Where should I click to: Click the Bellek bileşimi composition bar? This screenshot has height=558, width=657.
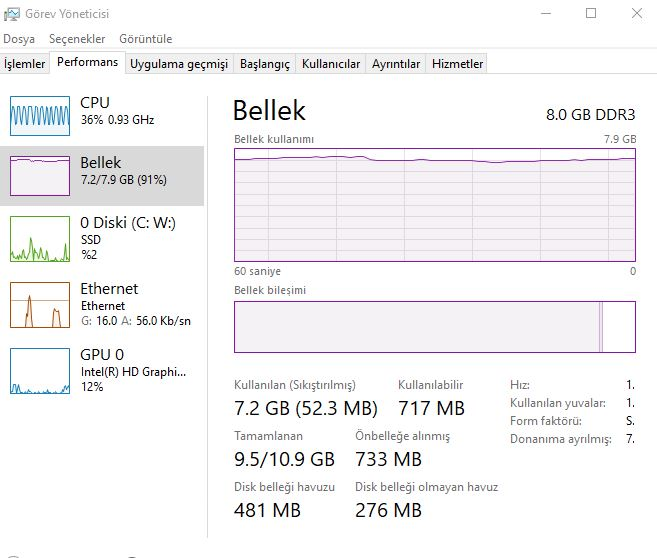coord(435,327)
